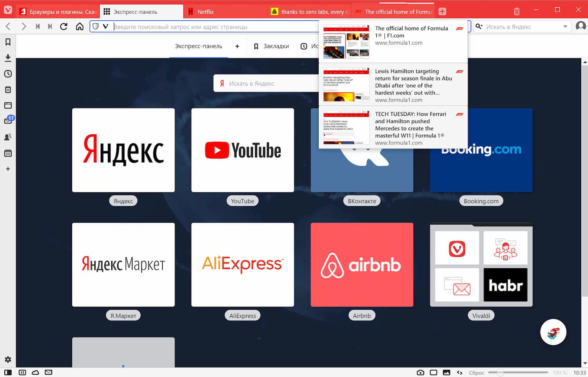Select the TECH TUESDAY tab preview
This screenshot has height=377, width=588.
[393, 127]
